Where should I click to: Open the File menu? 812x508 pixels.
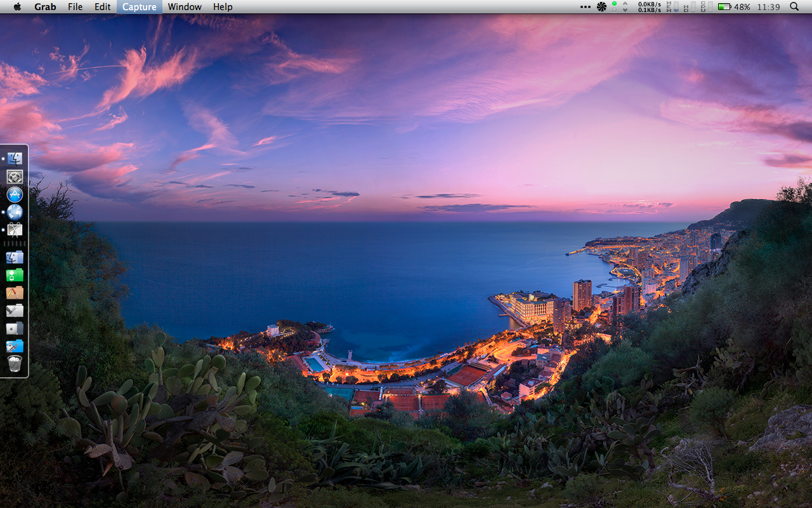[75, 7]
